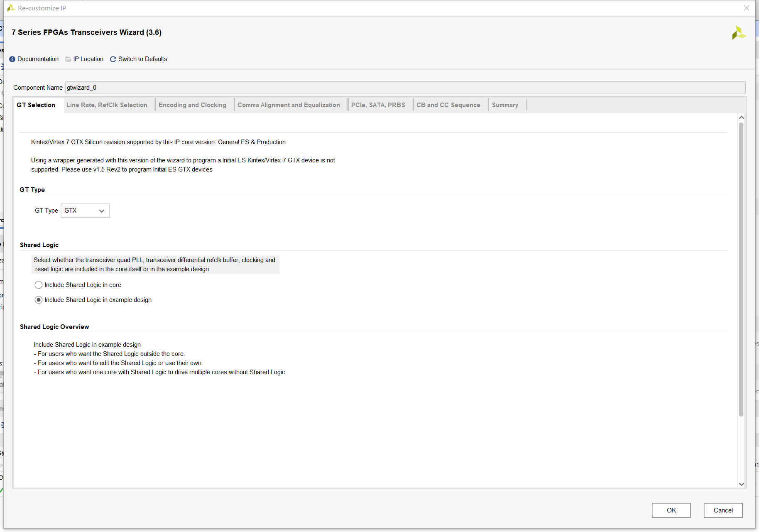Open the GT Type dropdown
The width and height of the screenshot is (759, 532).
click(85, 211)
